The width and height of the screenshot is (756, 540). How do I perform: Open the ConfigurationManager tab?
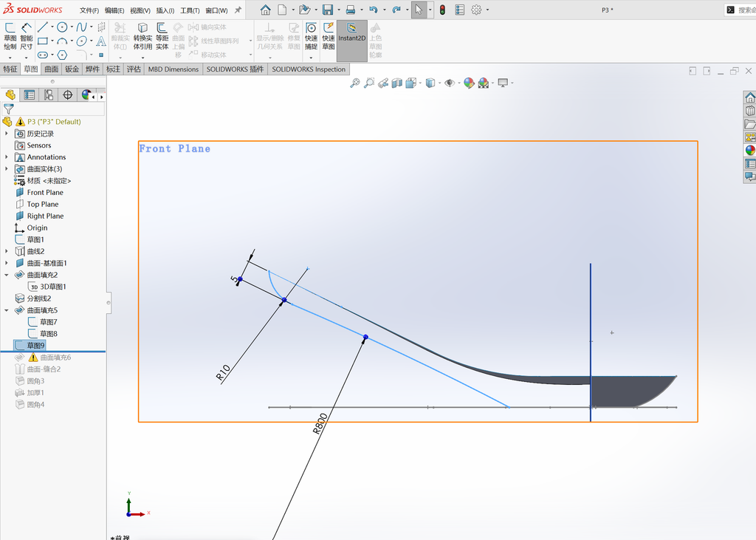point(49,95)
